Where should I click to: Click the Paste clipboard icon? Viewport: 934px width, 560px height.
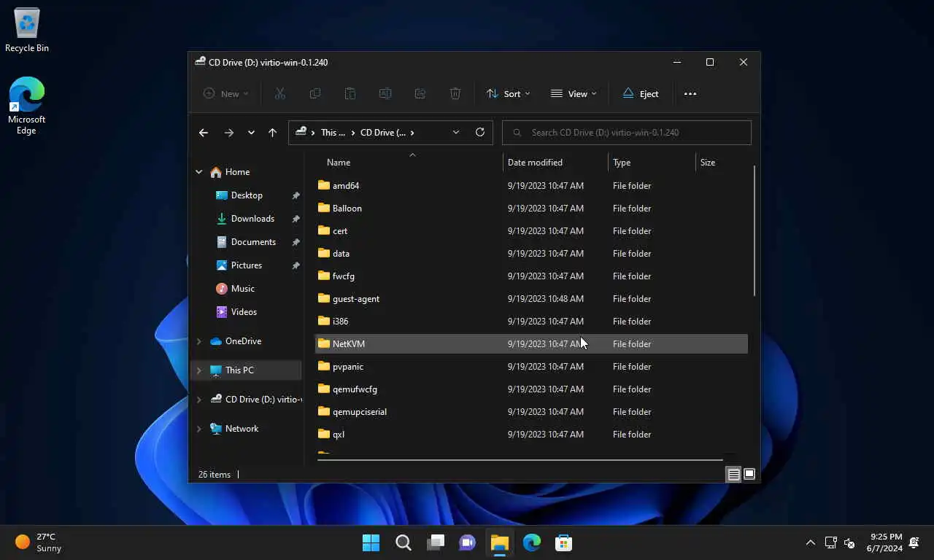point(350,93)
